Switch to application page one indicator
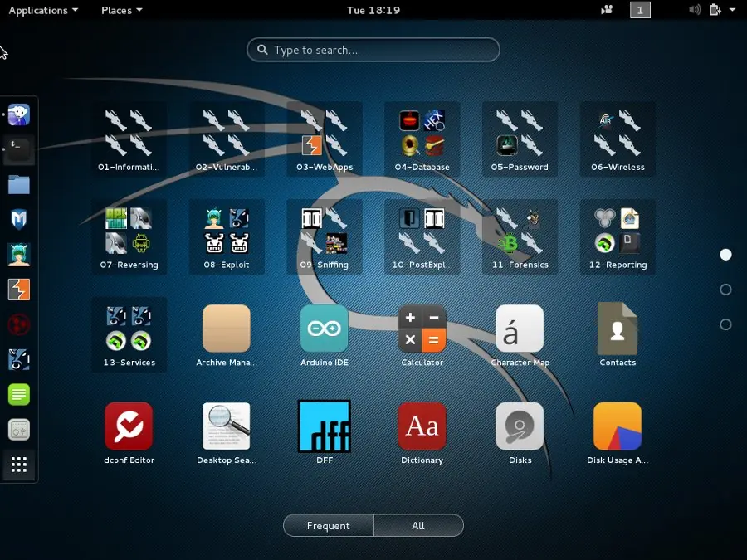The image size is (747, 560). (x=725, y=255)
